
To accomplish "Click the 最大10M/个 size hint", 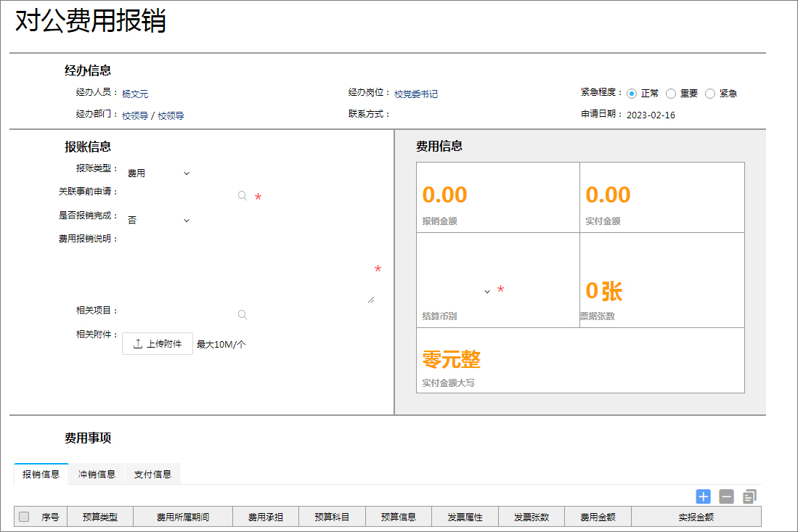I will [x=221, y=344].
